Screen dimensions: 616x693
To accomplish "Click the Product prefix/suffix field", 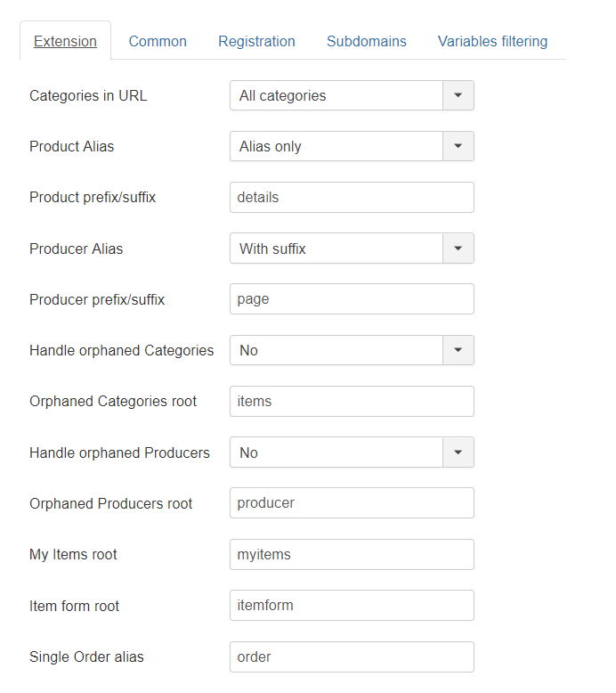I will click(351, 197).
